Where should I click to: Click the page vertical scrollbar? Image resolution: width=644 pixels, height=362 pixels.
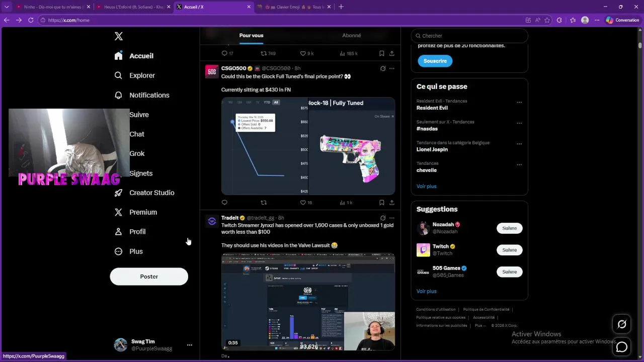[640, 45]
